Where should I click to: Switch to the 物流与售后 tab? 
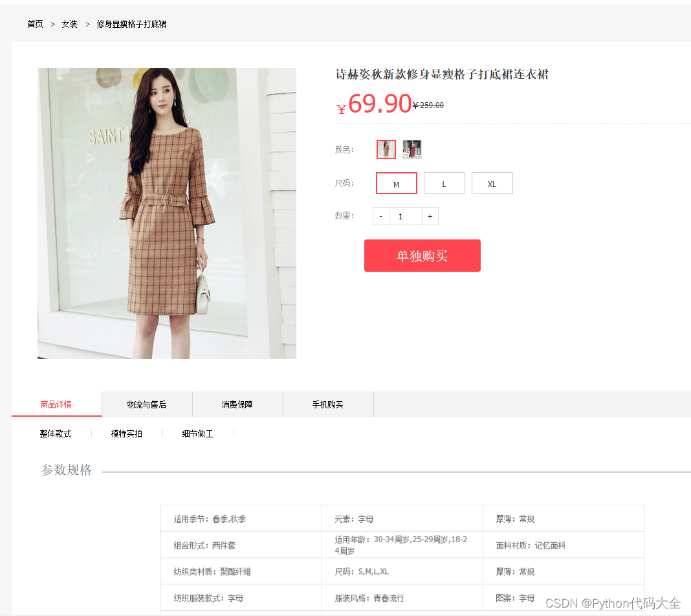147,404
